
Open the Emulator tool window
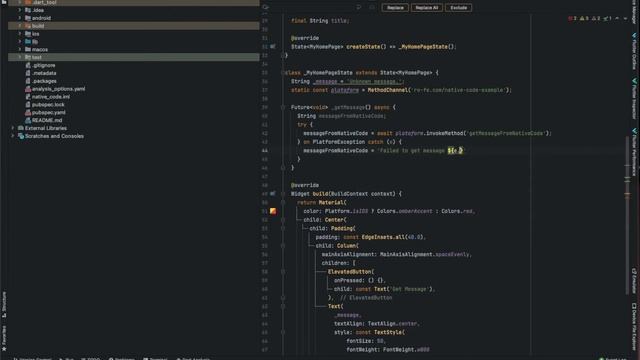pos(634,281)
